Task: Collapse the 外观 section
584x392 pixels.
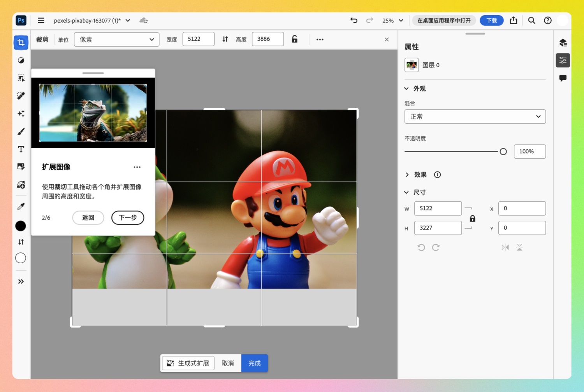Action: pos(406,89)
